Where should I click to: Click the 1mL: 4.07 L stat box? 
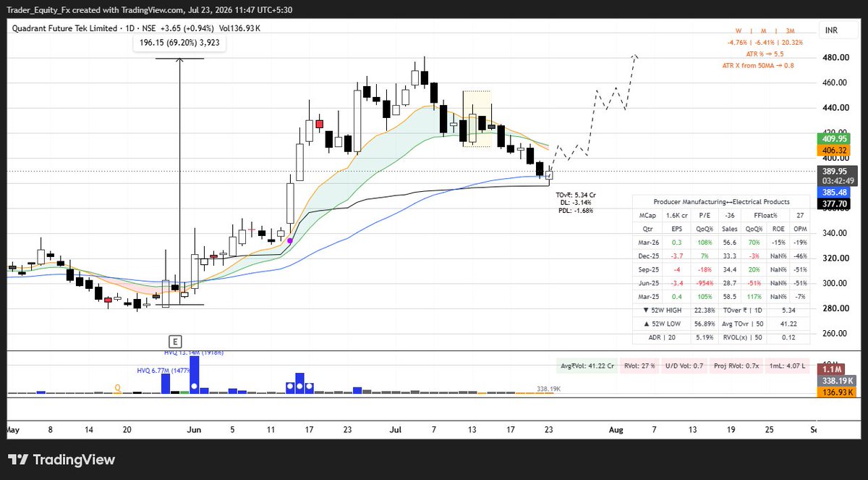pyautogui.click(x=786, y=366)
